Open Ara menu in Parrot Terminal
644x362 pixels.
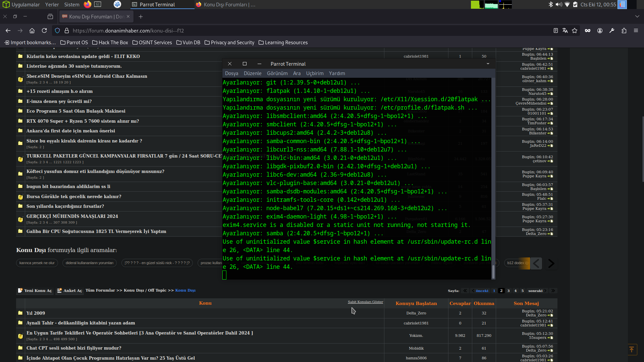pos(297,73)
